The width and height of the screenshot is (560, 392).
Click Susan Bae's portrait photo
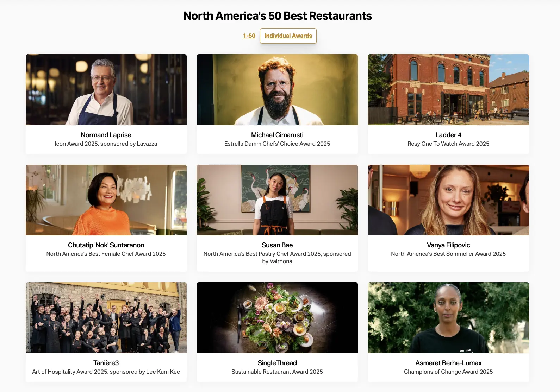[277, 200]
